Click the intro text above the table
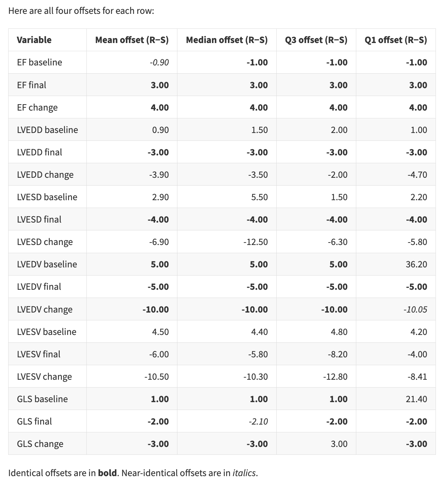This screenshot has width=448, height=485. (81, 11)
